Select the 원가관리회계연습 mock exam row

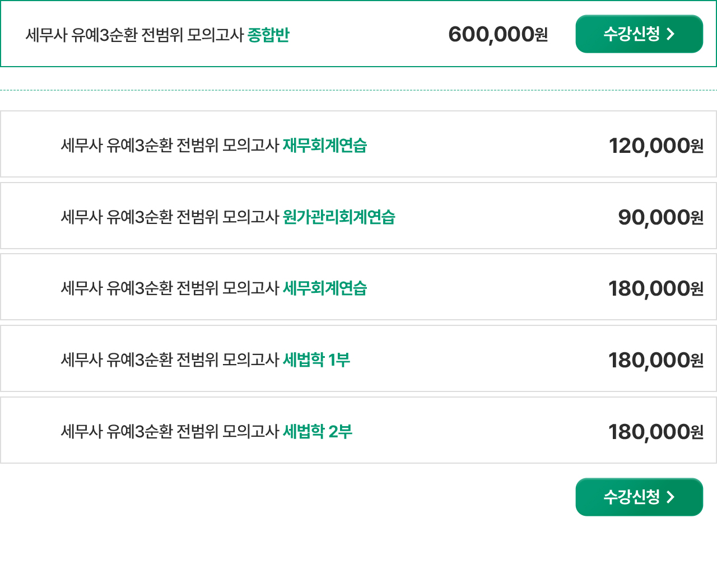(x=358, y=216)
